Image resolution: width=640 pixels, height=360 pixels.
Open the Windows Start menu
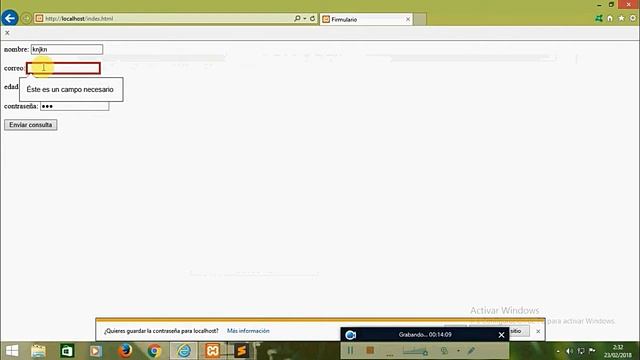12,351
